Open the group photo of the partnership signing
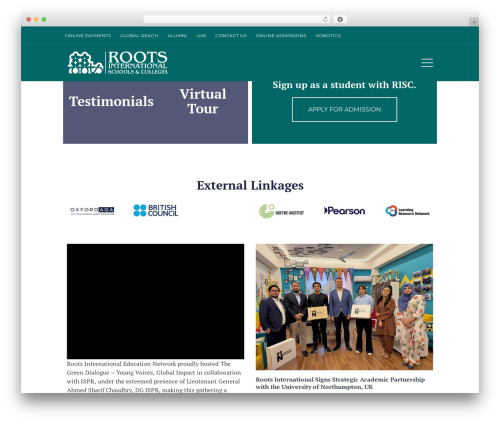Screen dimensions: 500x423 coord(344,307)
